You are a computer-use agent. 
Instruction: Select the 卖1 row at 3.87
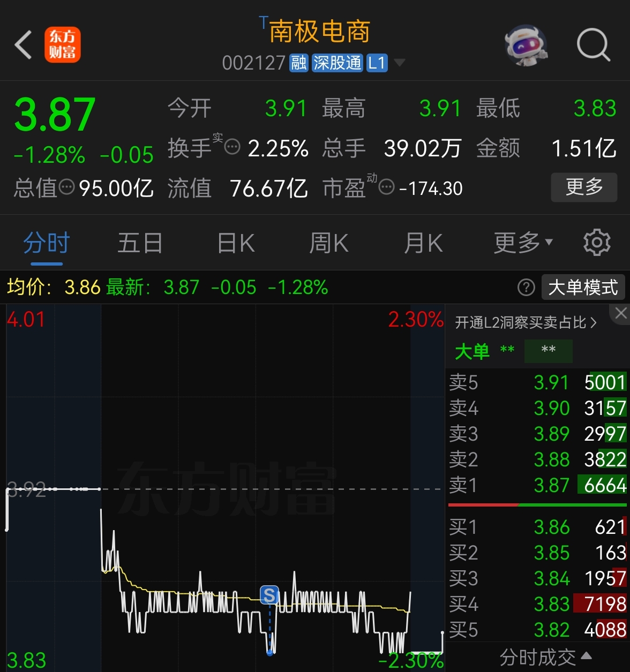[x=537, y=485]
